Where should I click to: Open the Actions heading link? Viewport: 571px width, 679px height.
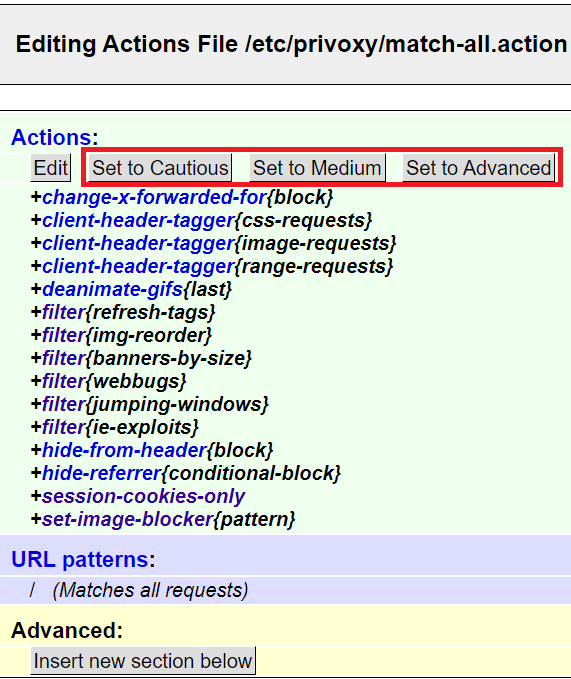click(x=51, y=137)
